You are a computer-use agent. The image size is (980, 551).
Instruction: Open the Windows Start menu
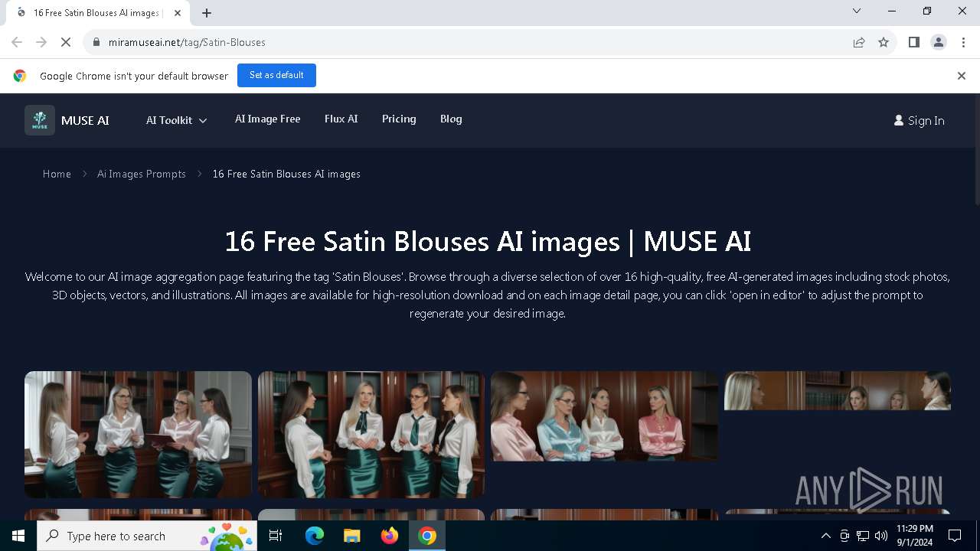tap(18, 536)
